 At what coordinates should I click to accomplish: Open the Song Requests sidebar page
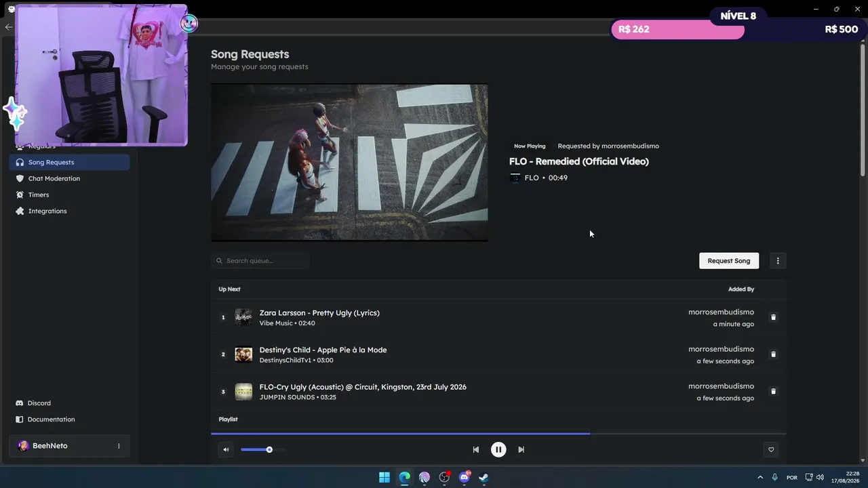[x=69, y=162]
